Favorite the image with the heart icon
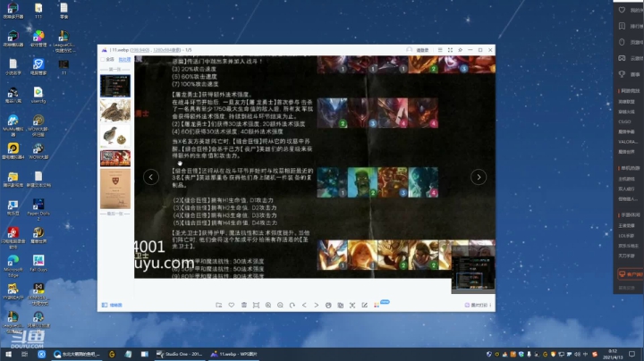The height and width of the screenshot is (361, 644). 232,305
